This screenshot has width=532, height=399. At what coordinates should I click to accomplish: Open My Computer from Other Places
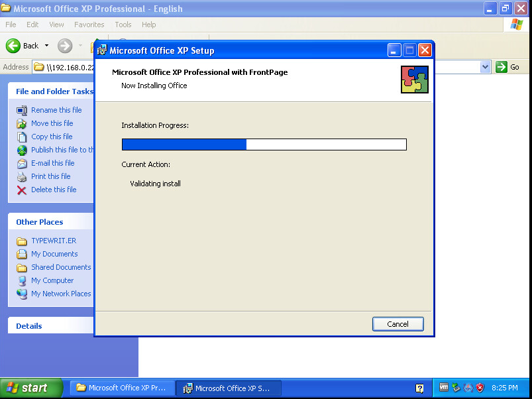pos(52,280)
